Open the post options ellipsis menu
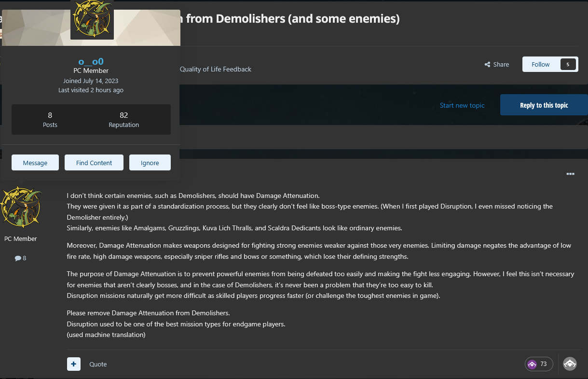588x379 pixels. [570, 174]
